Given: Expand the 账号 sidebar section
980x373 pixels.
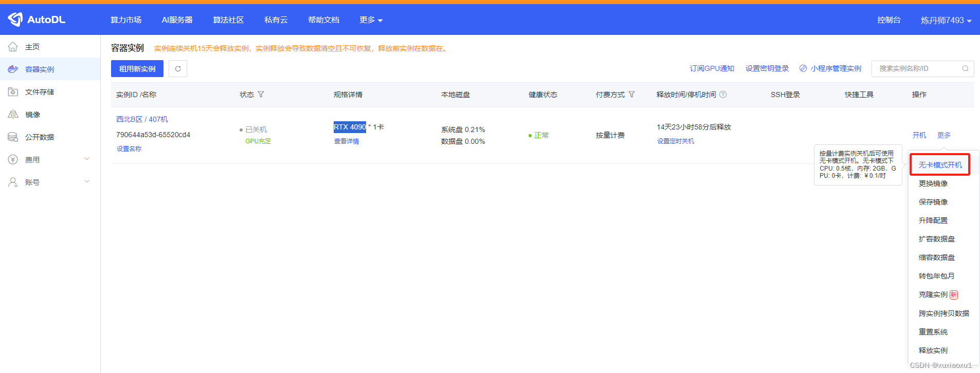Looking at the screenshot, I should tap(87, 181).
